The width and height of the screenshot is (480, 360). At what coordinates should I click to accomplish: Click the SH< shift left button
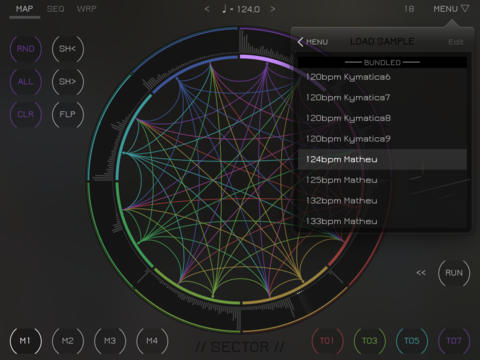pyautogui.click(x=68, y=49)
